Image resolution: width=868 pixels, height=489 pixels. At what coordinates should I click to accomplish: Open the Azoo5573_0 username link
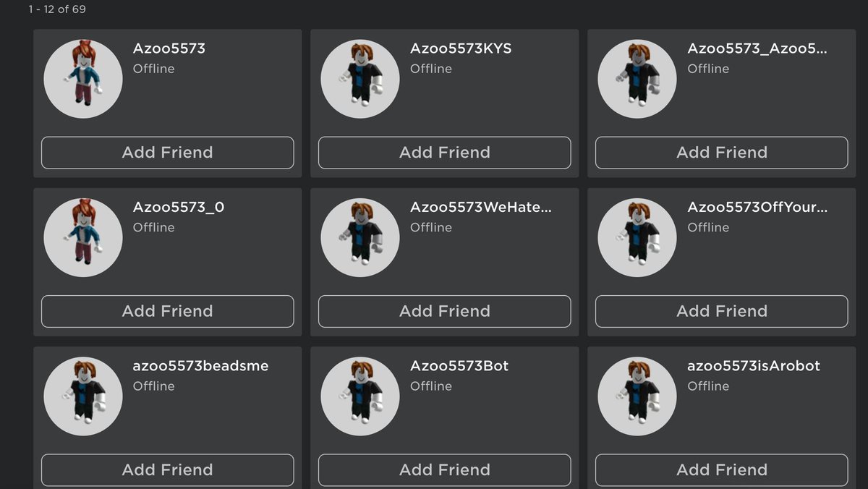179,208
